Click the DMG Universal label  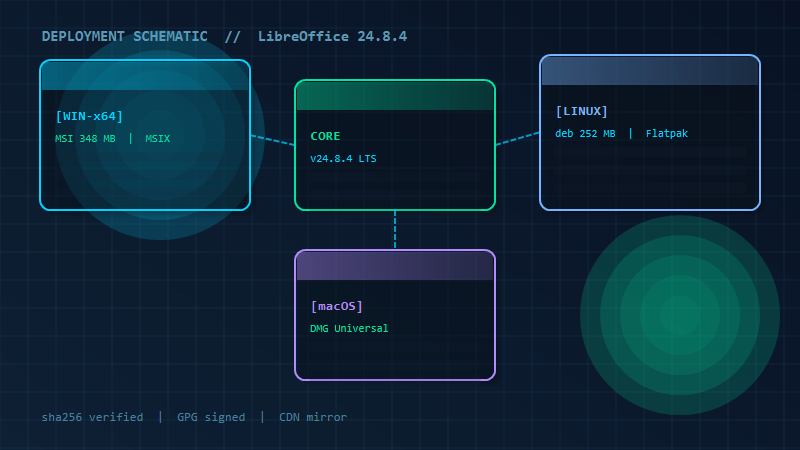349,329
